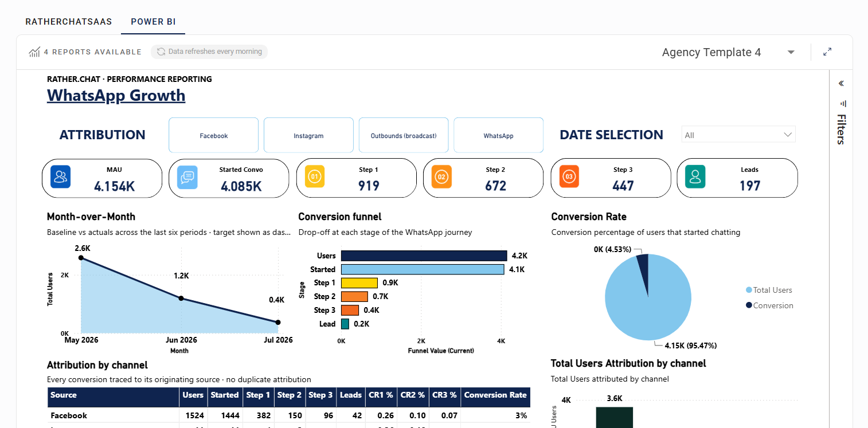The width and height of the screenshot is (868, 428).
Task: Click the Step 3 funnel bar
Action: pyautogui.click(x=350, y=310)
